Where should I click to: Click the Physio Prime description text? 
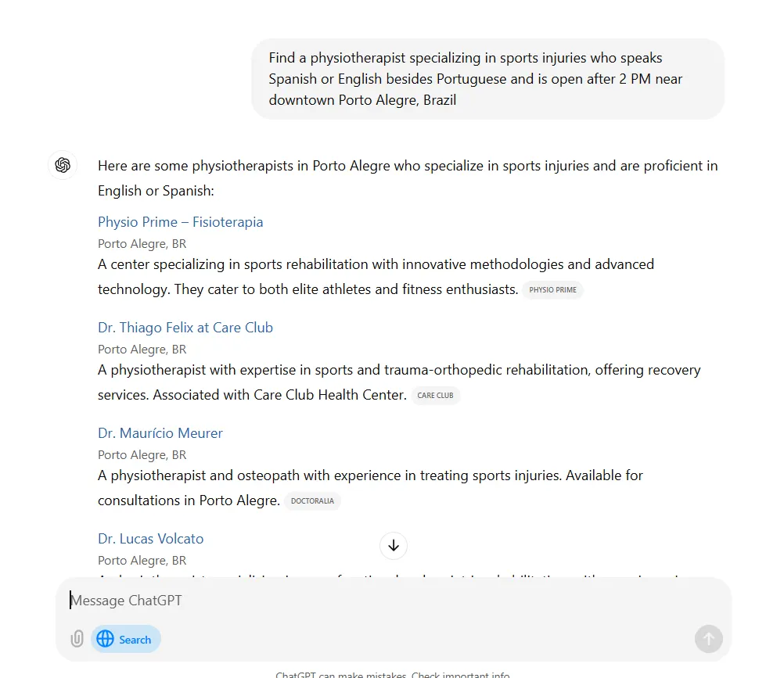[x=376, y=277]
